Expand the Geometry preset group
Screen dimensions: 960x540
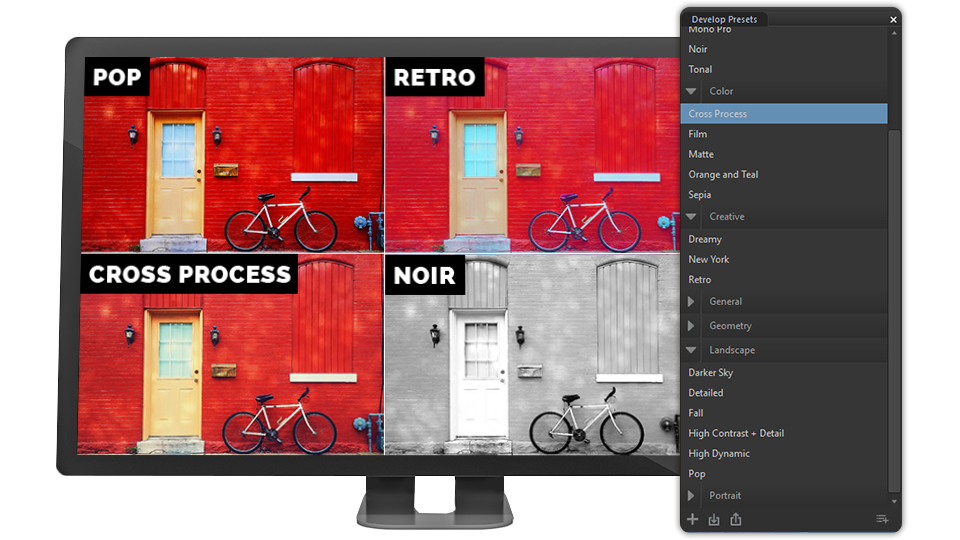pyautogui.click(x=691, y=326)
